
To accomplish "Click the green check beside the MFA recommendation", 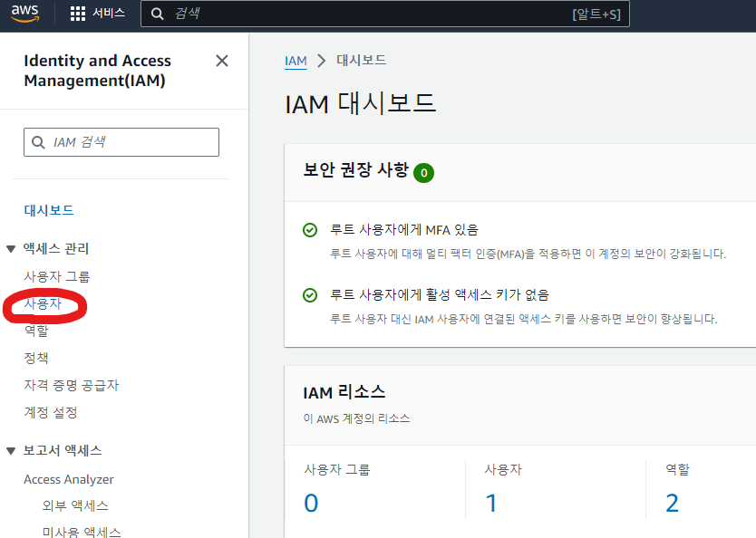I will point(309,231).
